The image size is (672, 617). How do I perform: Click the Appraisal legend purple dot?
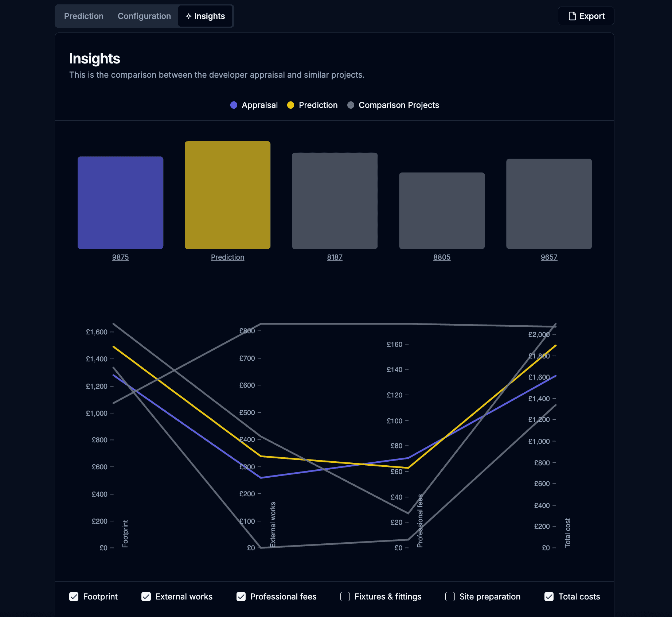coord(234,105)
